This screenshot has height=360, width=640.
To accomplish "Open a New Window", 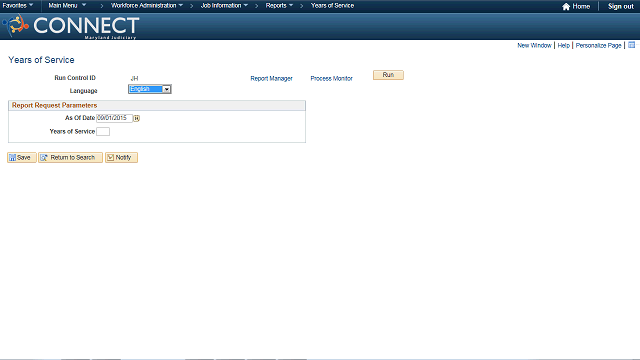I will (534, 45).
